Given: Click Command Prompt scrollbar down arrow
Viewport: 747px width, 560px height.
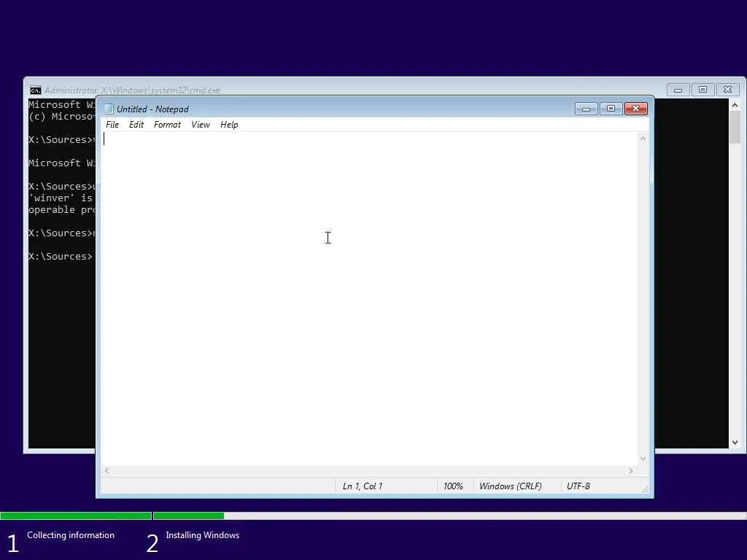Looking at the screenshot, I should coord(735,443).
